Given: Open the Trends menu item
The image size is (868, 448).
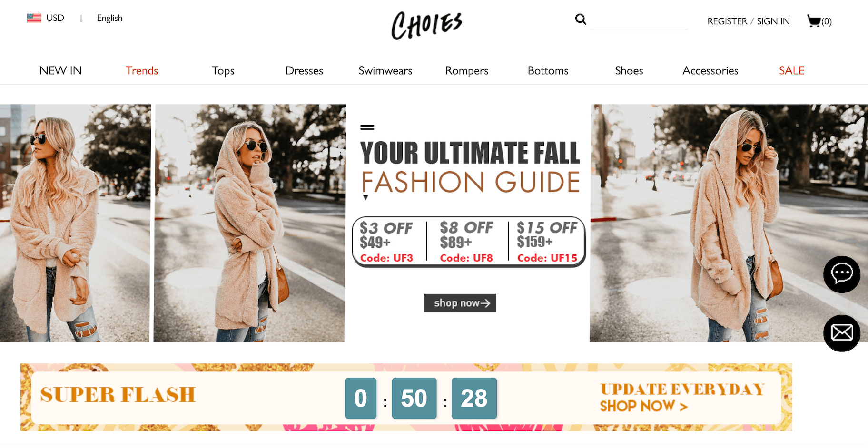Looking at the screenshot, I should (x=142, y=70).
